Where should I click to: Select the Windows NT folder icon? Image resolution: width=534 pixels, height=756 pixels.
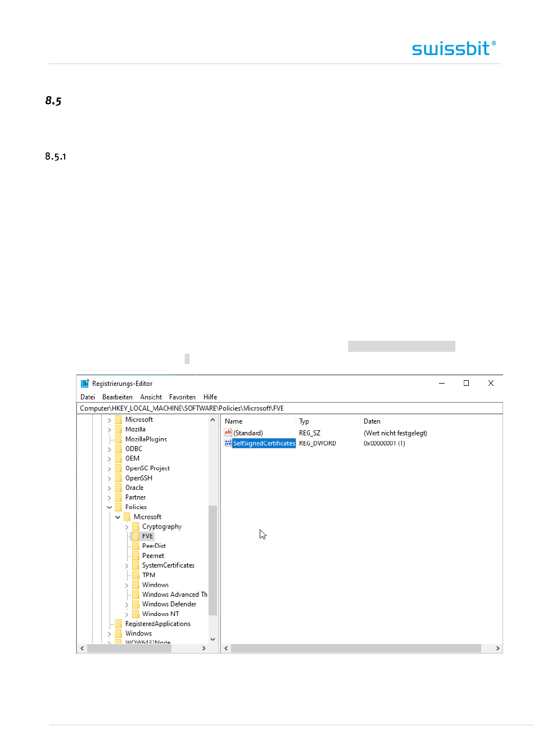point(135,614)
